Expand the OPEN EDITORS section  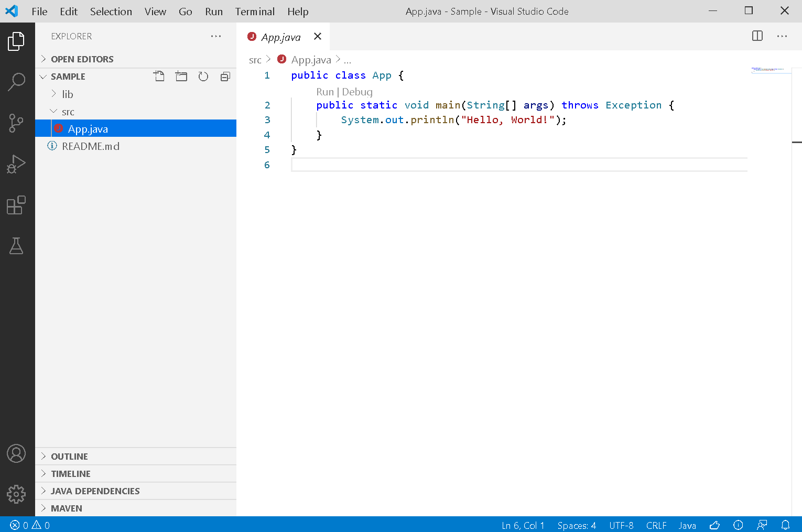[x=136, y=59]
